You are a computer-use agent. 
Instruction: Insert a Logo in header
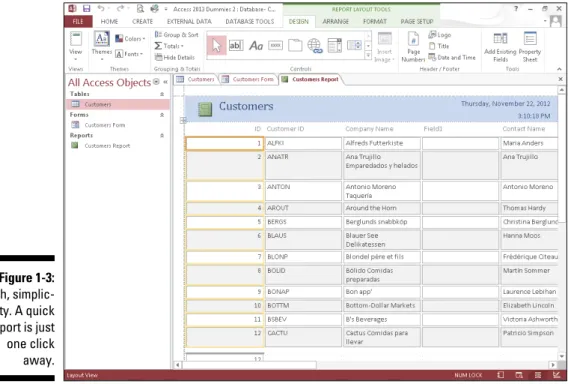tap(440, 35)
